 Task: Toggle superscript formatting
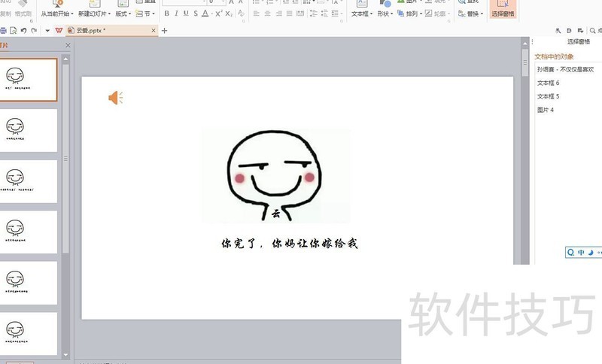[218, 14]
